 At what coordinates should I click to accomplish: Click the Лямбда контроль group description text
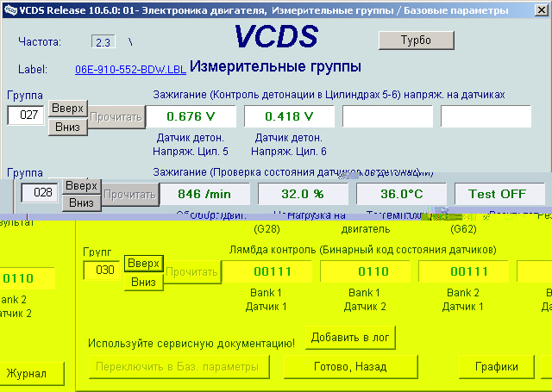[362, 250]
